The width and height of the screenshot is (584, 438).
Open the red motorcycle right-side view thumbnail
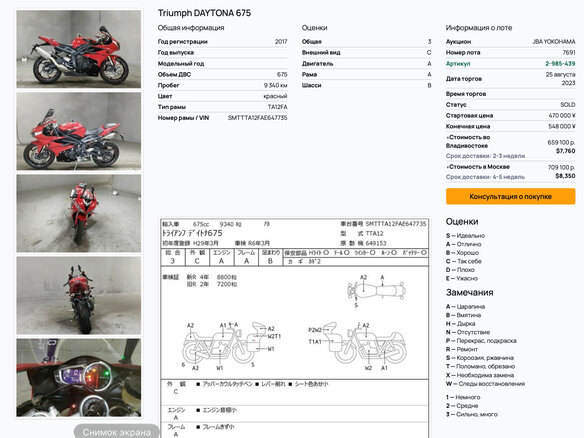(79, 49)
